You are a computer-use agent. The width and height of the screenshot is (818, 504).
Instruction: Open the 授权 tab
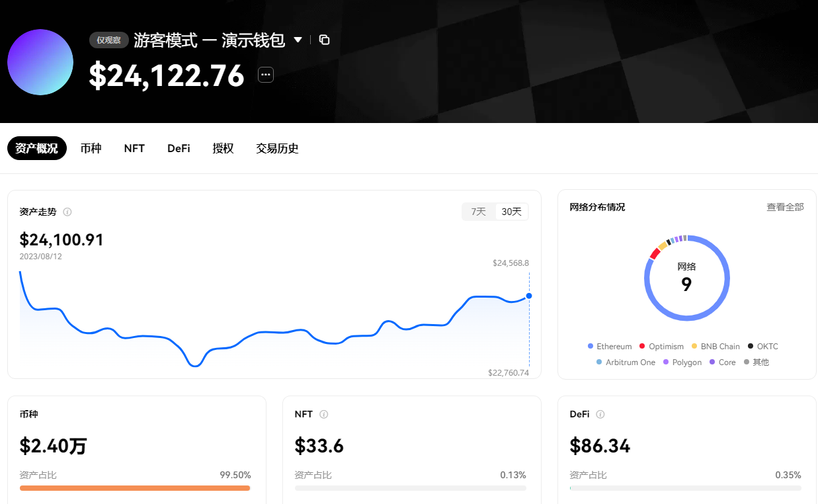[223, 149]
